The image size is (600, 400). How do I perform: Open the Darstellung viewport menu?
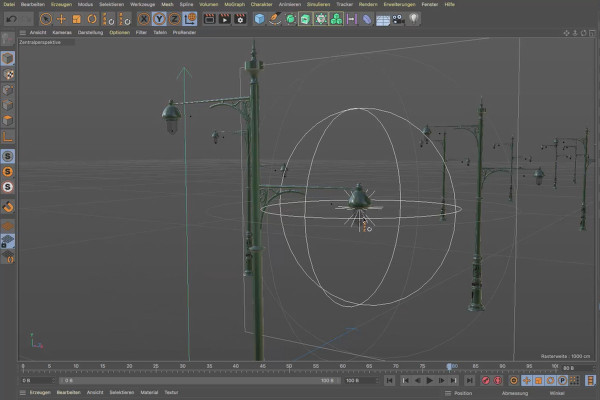(90, 33)
